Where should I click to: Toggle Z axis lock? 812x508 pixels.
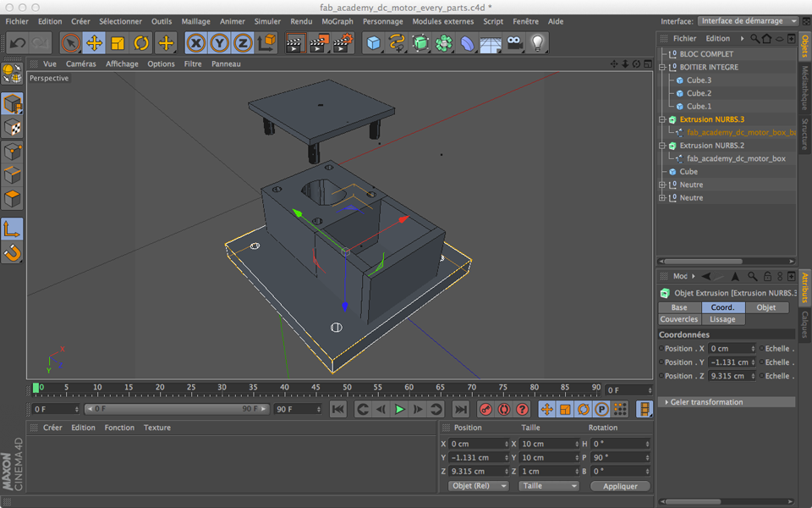click(243, 42)
